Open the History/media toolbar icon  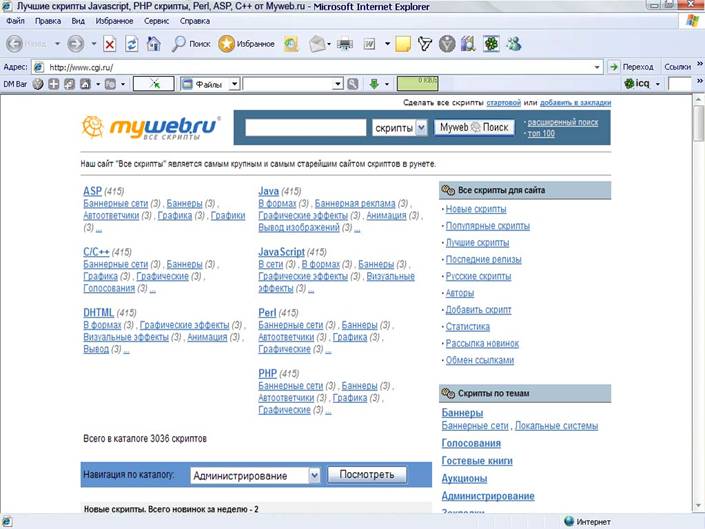point(291,44)
